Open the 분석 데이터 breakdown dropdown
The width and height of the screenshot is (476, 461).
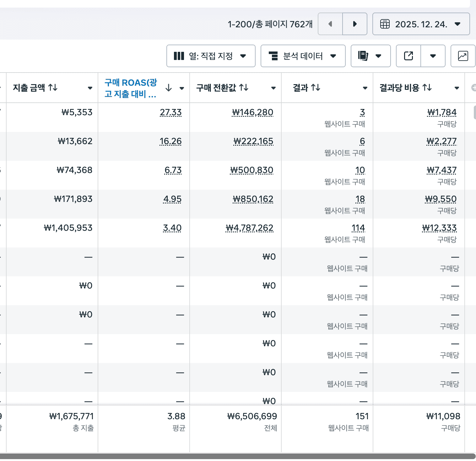(303, 56)
